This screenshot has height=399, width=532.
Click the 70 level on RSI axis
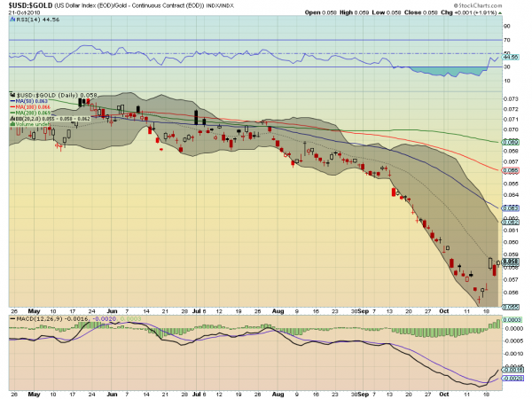tap(507, 40)
